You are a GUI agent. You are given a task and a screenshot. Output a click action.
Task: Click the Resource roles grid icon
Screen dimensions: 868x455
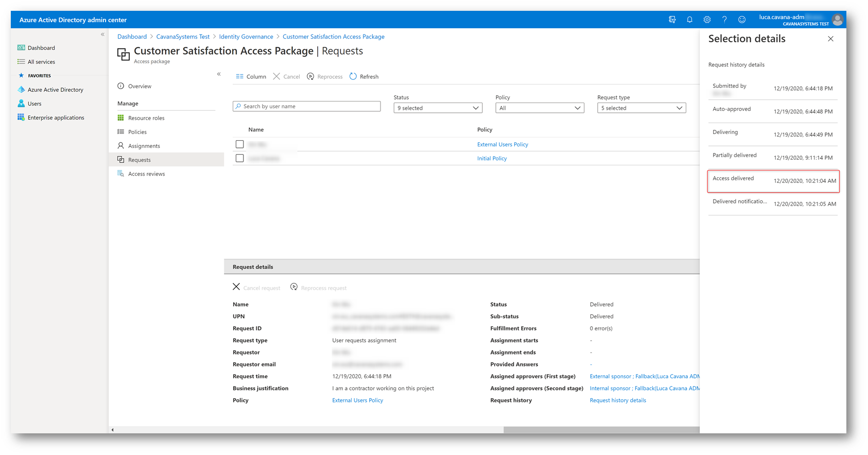pyautogui.click(x=120, y=117)
